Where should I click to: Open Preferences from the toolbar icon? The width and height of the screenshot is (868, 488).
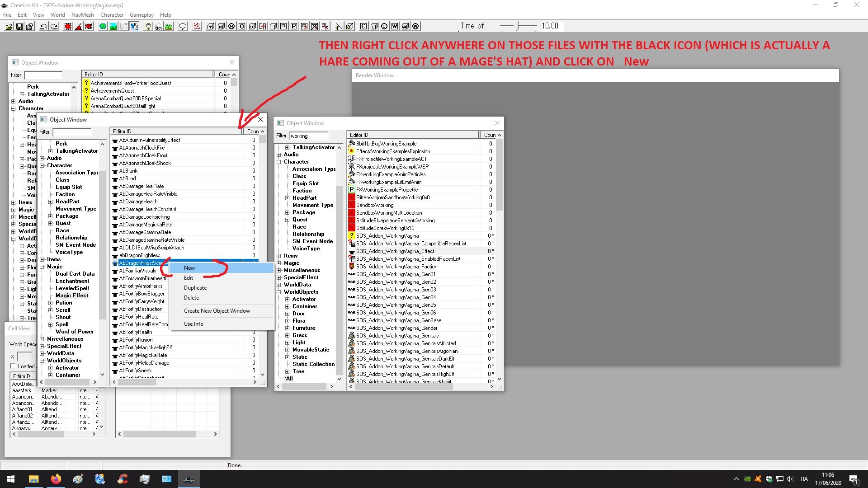30,26
